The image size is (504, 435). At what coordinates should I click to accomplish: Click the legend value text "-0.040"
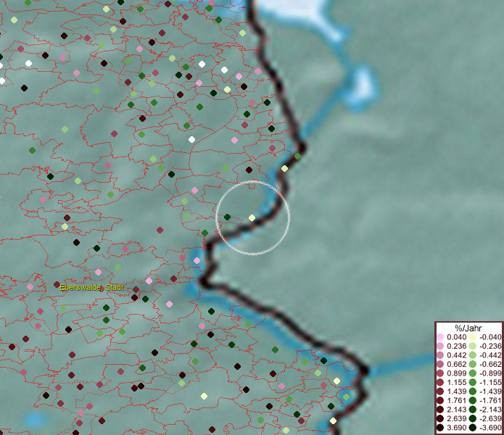[x=490, y=337]
